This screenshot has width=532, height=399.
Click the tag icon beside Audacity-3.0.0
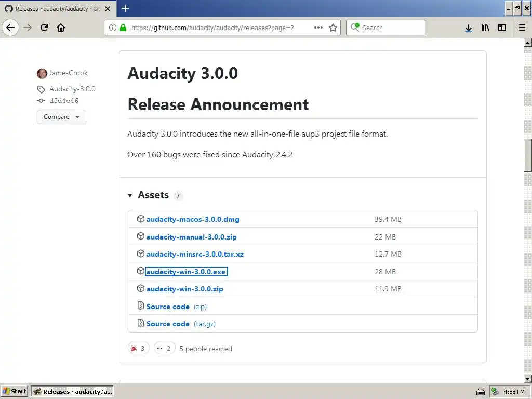[41, 89]
